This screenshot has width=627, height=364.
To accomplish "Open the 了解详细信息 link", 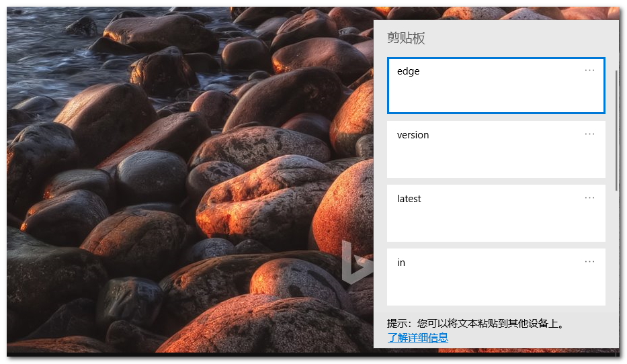I will click(x=417, y=338).
